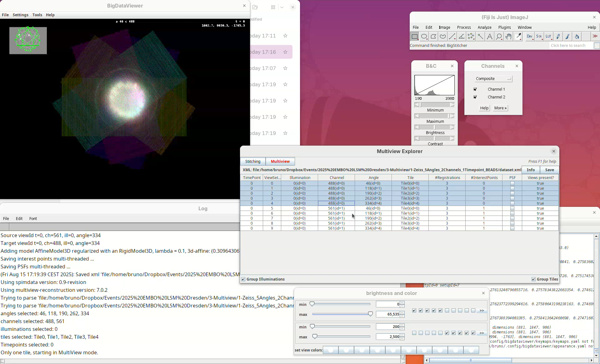Viewport: 600px width, 364px height.
Task: Select the Freehand selection tool
Action: [x=443, y=37]
